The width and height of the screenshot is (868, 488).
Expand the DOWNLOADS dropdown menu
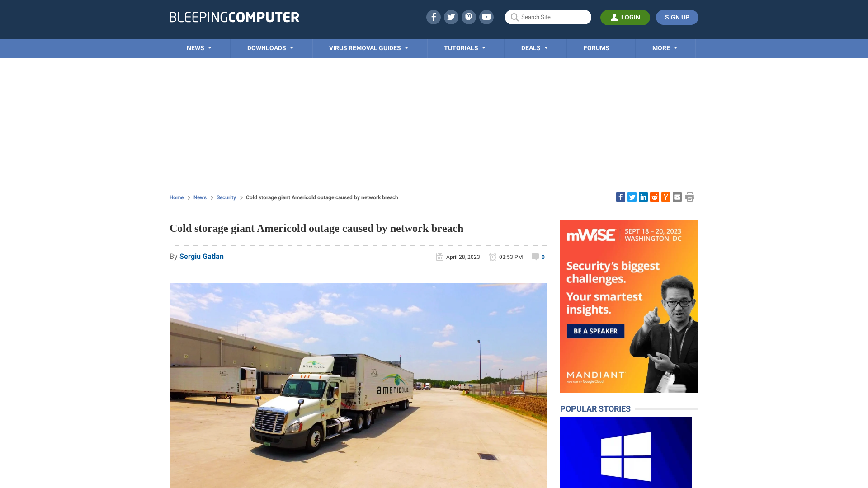click(271, 47)
